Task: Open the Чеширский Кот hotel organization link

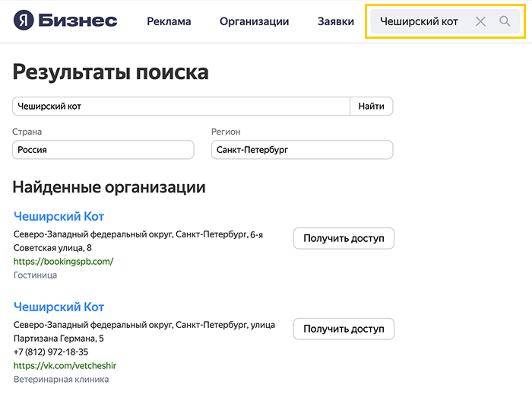Action: (x=59, y=217)
